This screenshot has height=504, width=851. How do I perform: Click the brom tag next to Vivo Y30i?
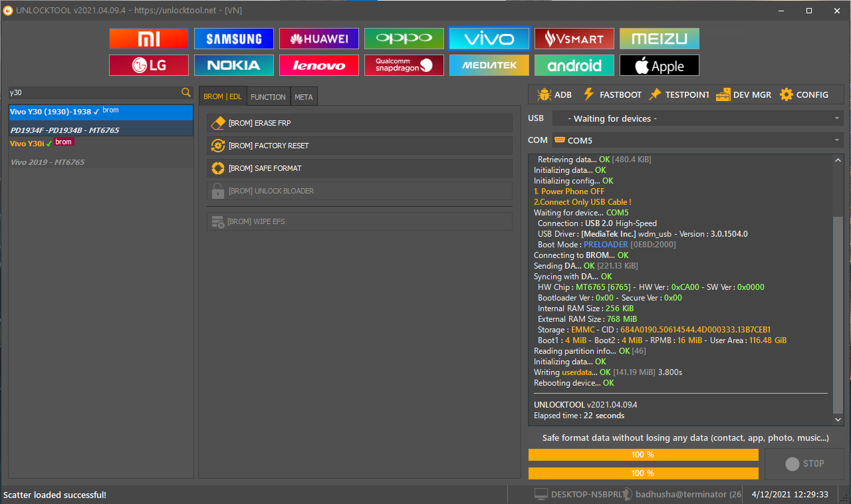pos(64,142)
